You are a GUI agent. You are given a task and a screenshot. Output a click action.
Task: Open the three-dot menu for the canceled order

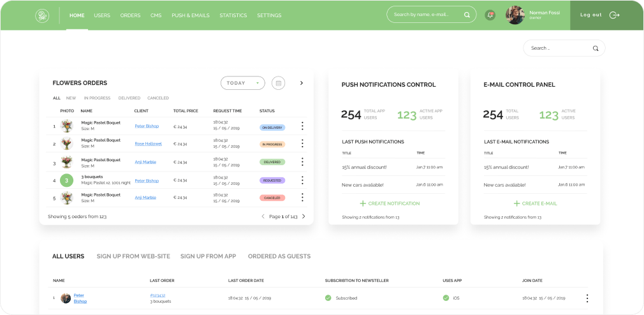[x=302, y=198]
